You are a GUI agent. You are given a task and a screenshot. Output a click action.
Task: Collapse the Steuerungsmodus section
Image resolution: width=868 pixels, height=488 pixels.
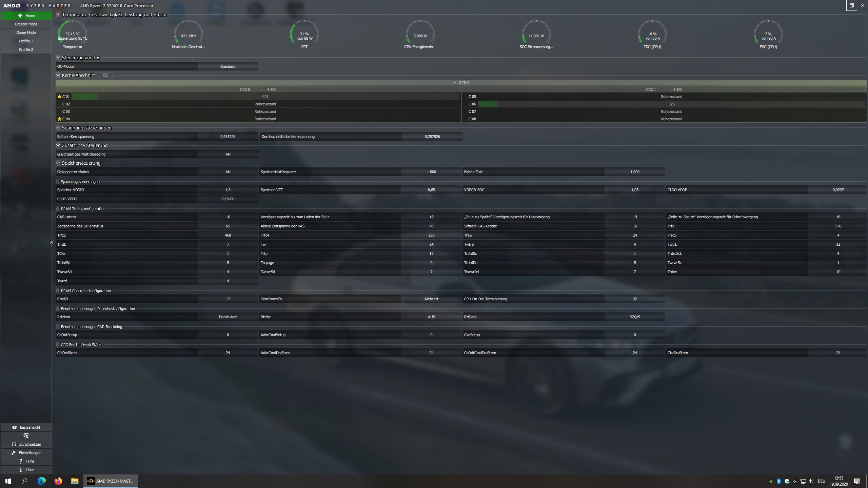[58, 58]
